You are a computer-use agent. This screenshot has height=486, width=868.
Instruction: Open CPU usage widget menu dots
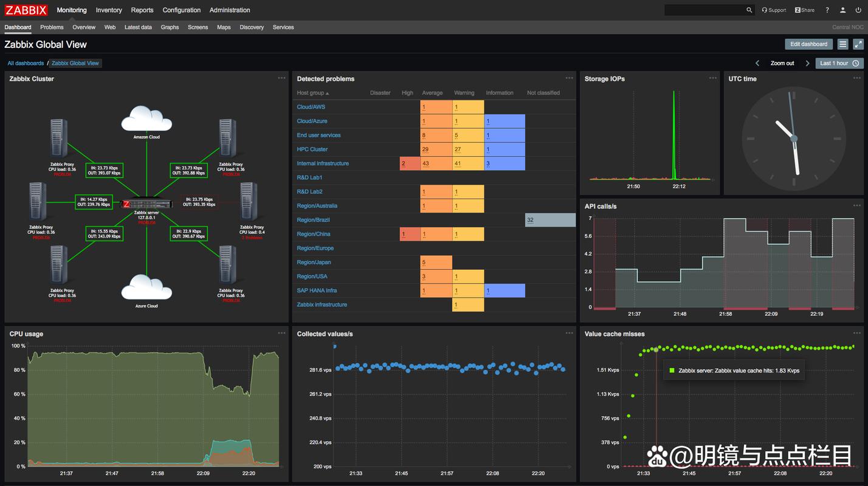click(281, 334)
